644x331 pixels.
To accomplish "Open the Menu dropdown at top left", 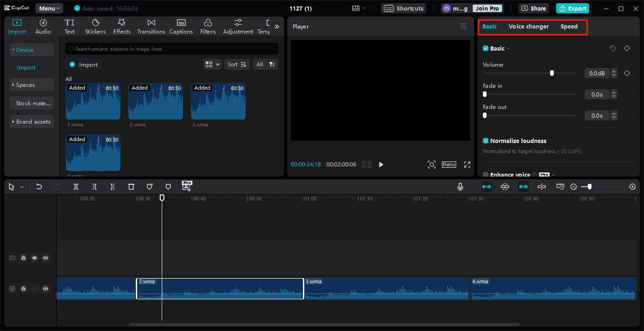I will (x=49, y=8).
